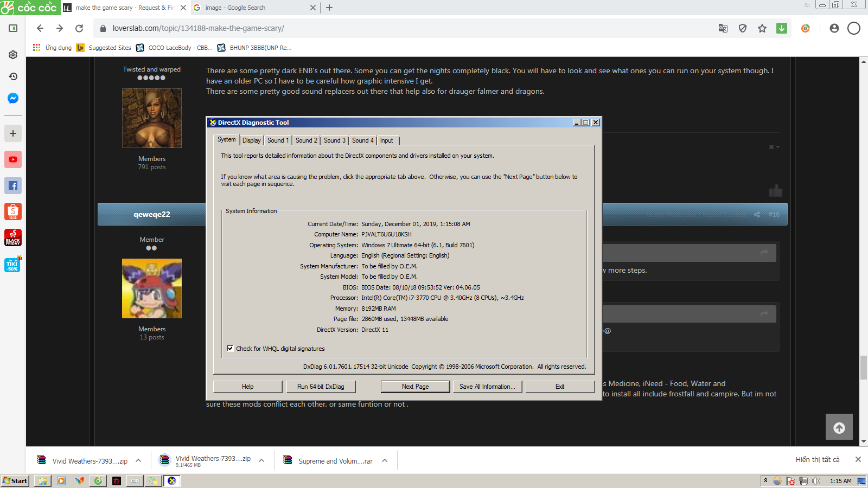Toggle Check for WHQL digital signatures
Viewport: 868px width, 488px height.
(x=230, y=349)
